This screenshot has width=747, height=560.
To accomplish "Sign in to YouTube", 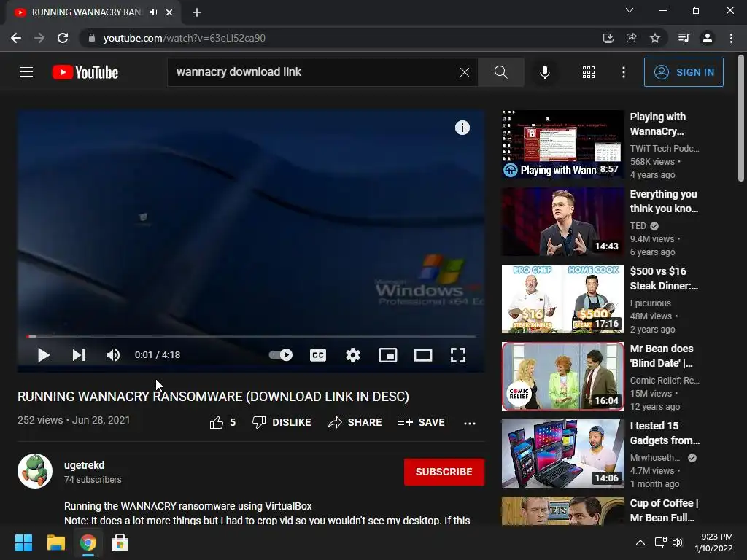I will point(684,72).
